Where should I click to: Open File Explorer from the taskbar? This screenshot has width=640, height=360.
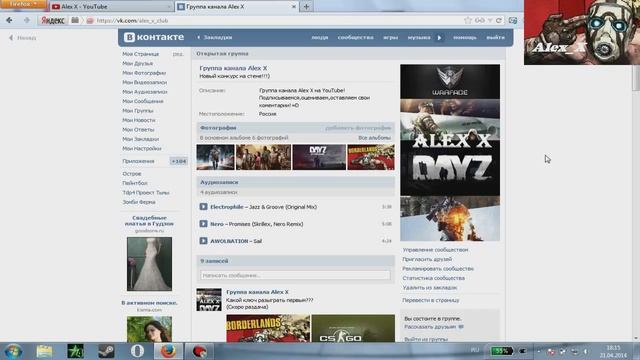tap(44, 351)
